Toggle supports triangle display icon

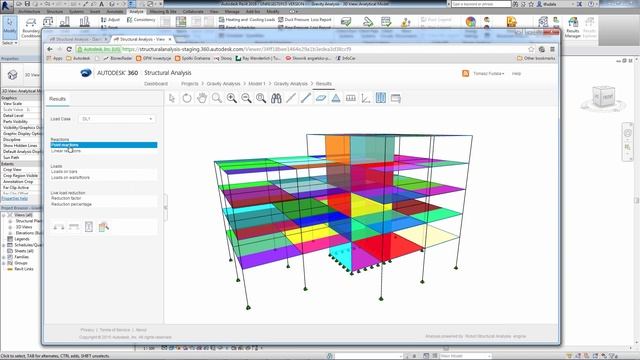point(336,98)
